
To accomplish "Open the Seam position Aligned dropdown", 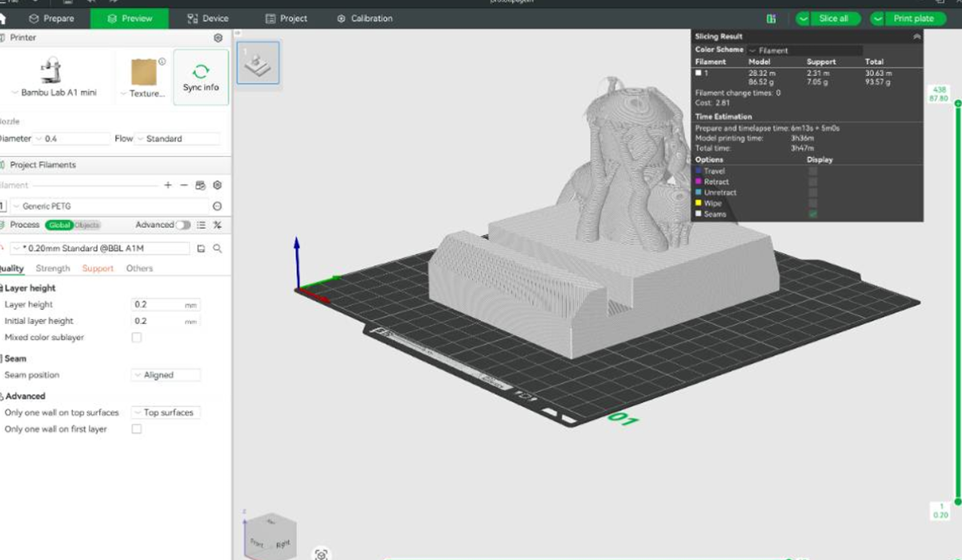I will pos(166,374).
